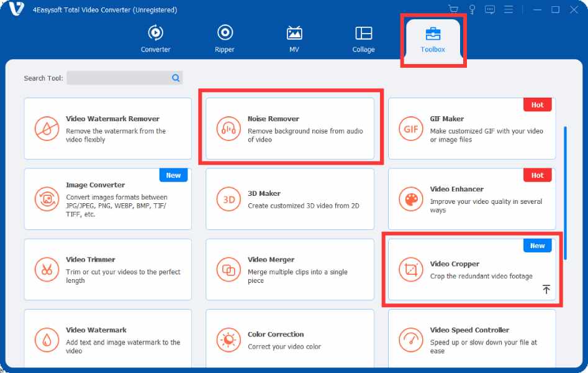Launch the Video Enhancer tool
This screenshot has width=588, height=373.
[x=472, y=199]
